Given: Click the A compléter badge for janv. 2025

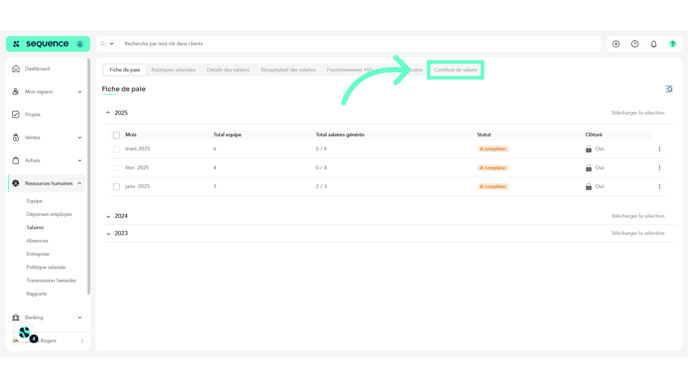Looking at the screenshot, I should click(x=493, y=186).
